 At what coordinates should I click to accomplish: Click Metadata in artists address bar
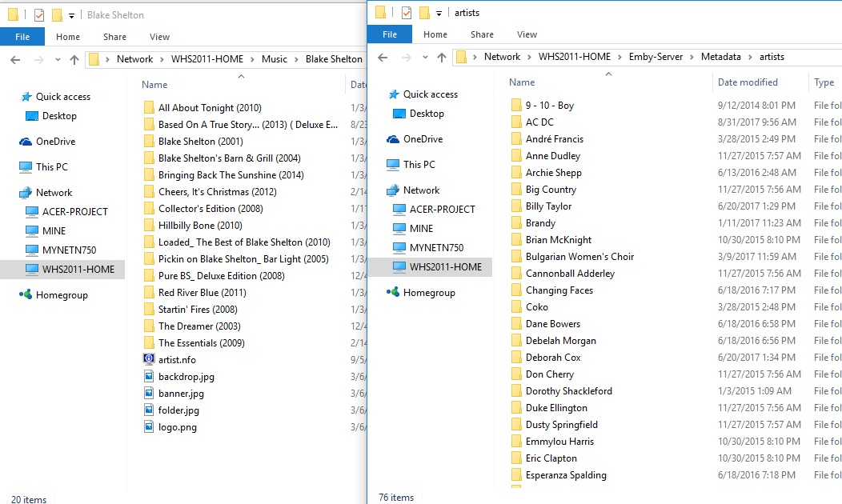[x=720, y=57]
